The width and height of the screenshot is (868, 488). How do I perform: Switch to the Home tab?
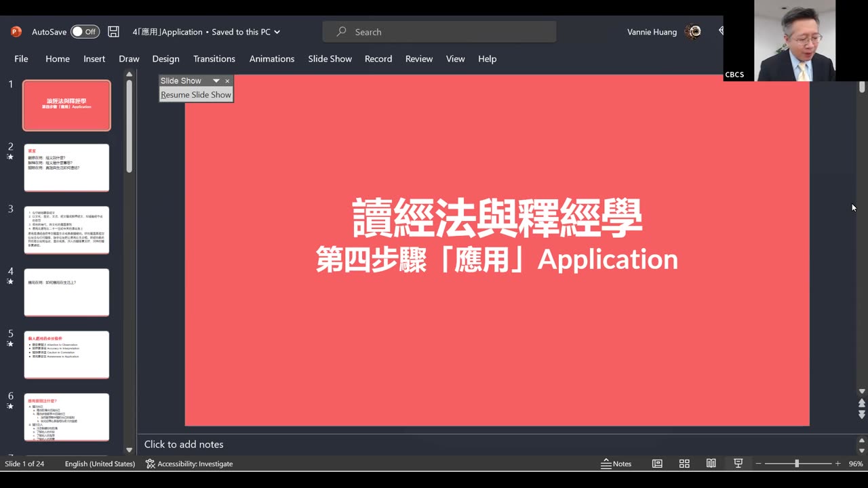tap(58, 59)
